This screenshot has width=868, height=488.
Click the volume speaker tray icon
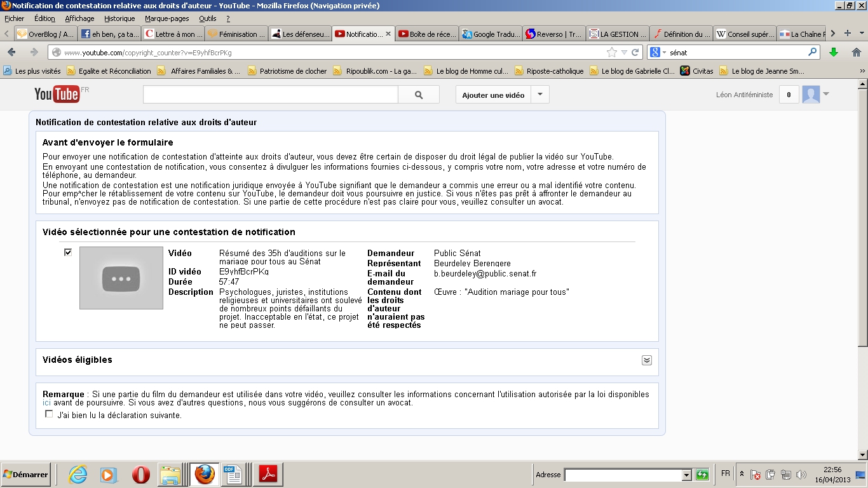click(801, 475)
